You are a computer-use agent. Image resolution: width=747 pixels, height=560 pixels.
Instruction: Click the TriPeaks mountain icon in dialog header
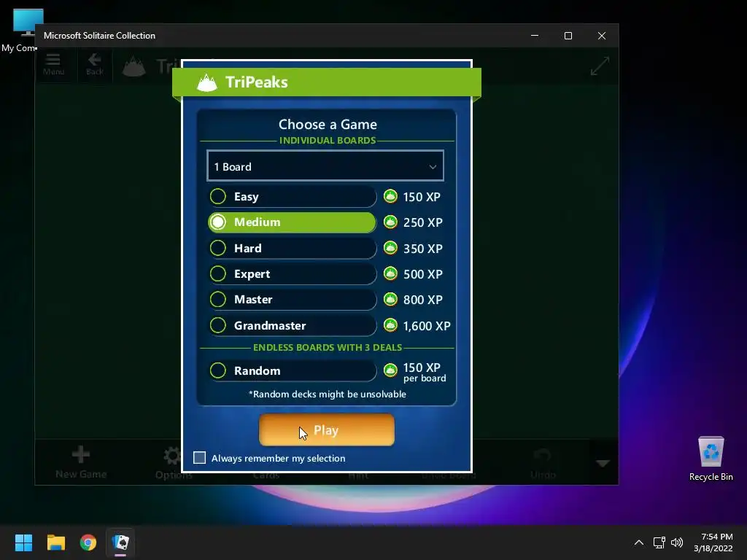click(206, 82)
